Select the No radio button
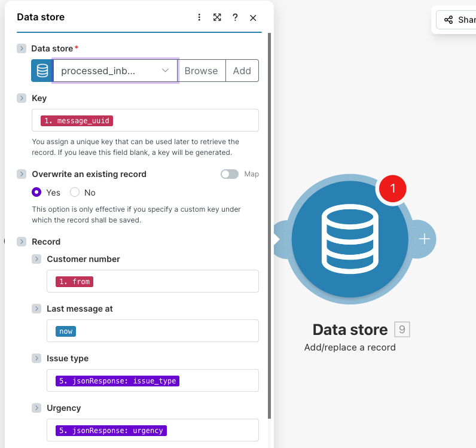This screenshot has width=476, height=448. [75, 192]
